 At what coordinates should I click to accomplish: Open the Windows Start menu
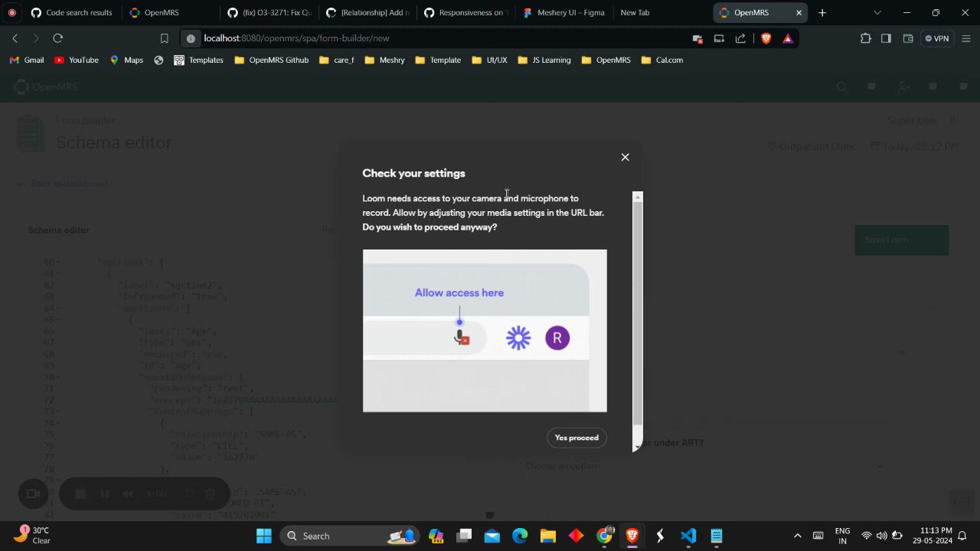(x=263, y=536)
